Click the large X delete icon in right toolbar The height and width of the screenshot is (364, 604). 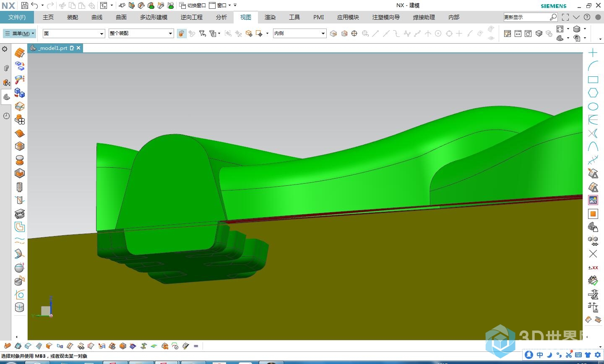tap(593, 254)
